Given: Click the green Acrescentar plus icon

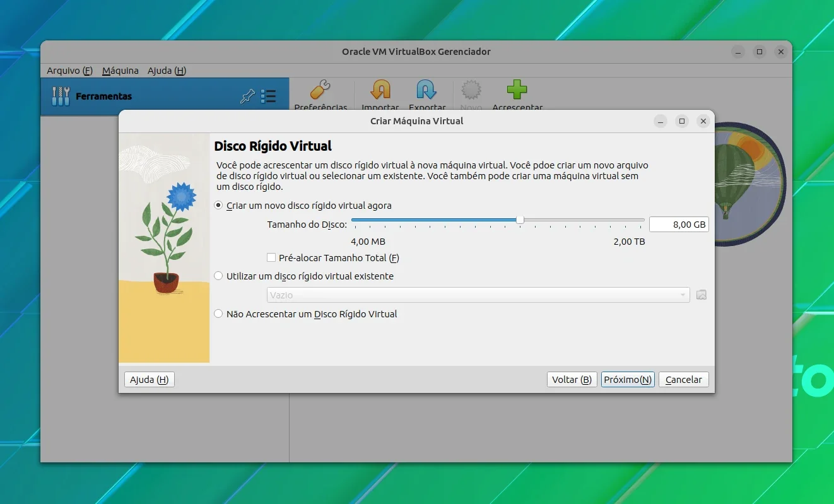Looking at the screenshot, I should pyautogui.click(x=517, y=90).
